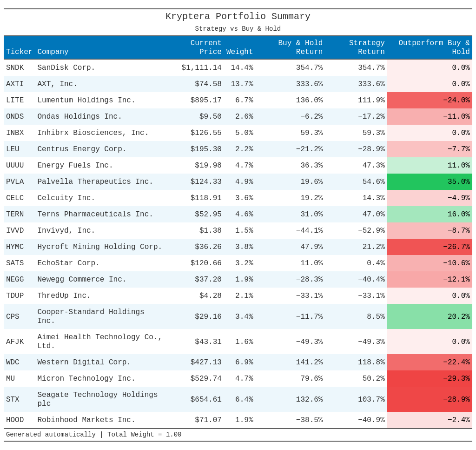The image size is (476, 450).
Task: Select the $43.31 price for Aimei Health
Action: [x=208, y=342]
